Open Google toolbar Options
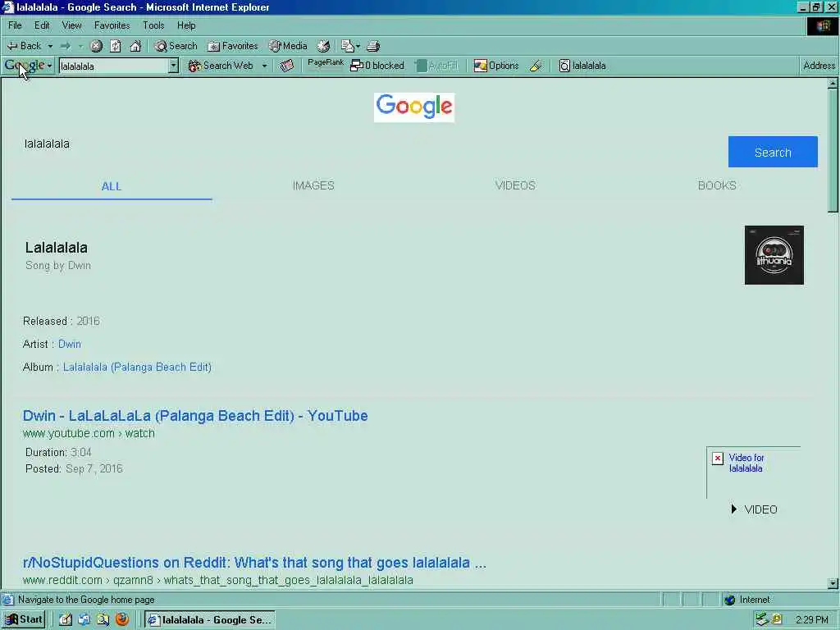The width and height of the screenshot is (840, 630). 496,66
